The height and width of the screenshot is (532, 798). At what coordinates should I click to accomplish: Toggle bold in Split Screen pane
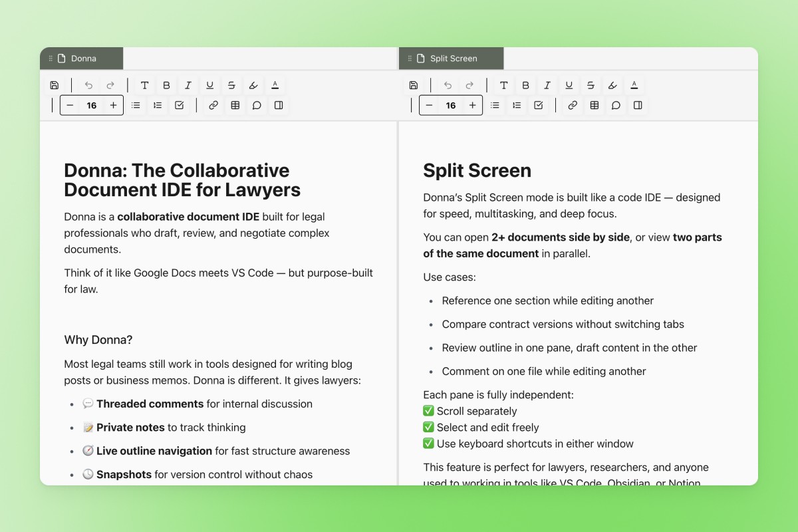tap(525, 85)
